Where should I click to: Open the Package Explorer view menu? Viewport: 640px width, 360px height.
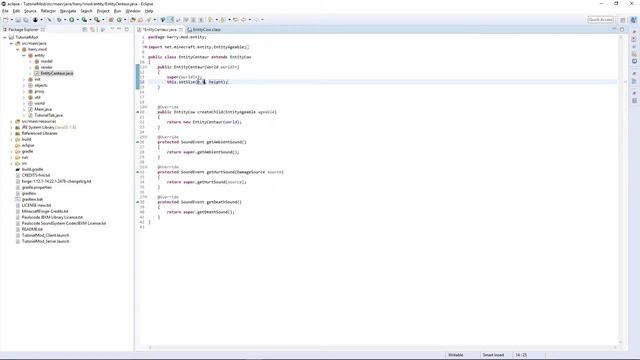[112, 29]
